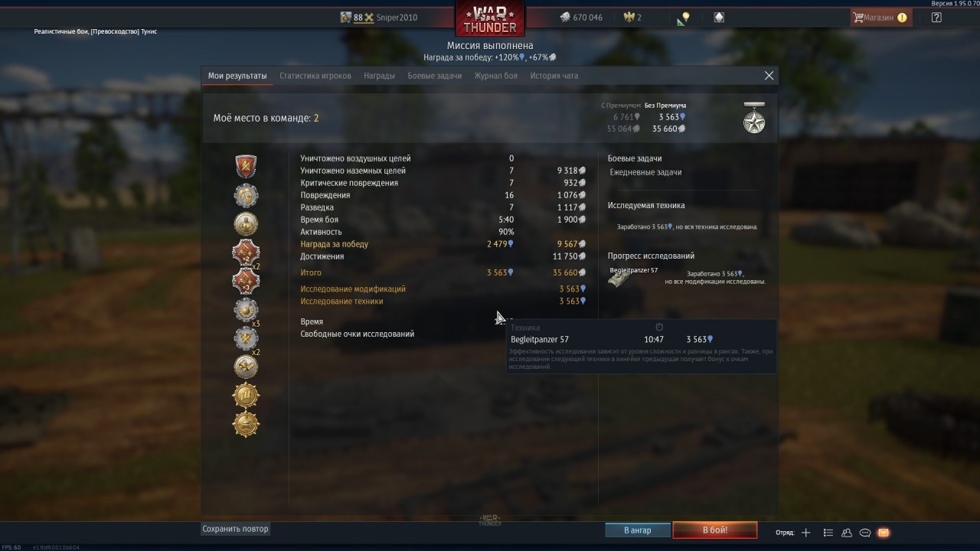Open the chat speech bubble icon
Viewport: 980px width, 551px height.
(x=865, y=533)
